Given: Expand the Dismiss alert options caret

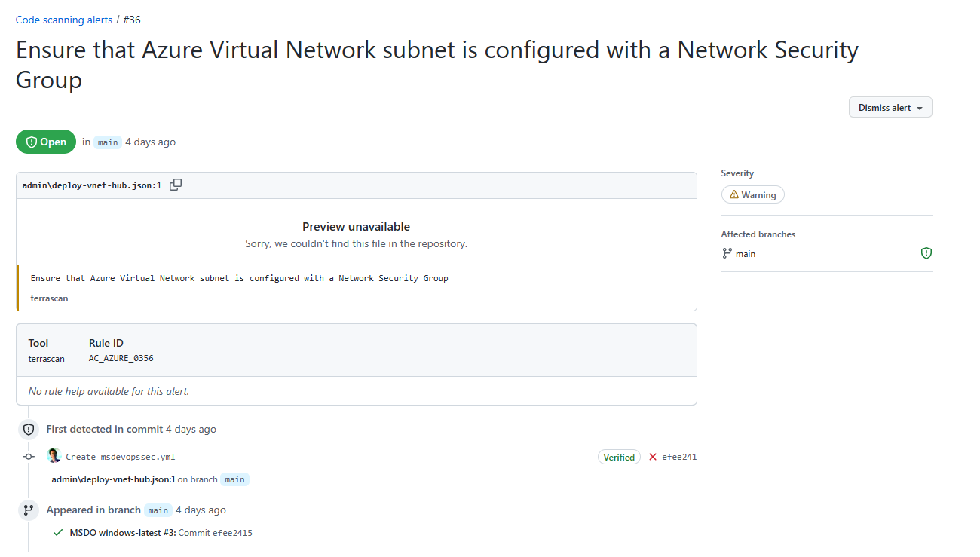Looking at the screenshot, I should [x=918, y=107].
